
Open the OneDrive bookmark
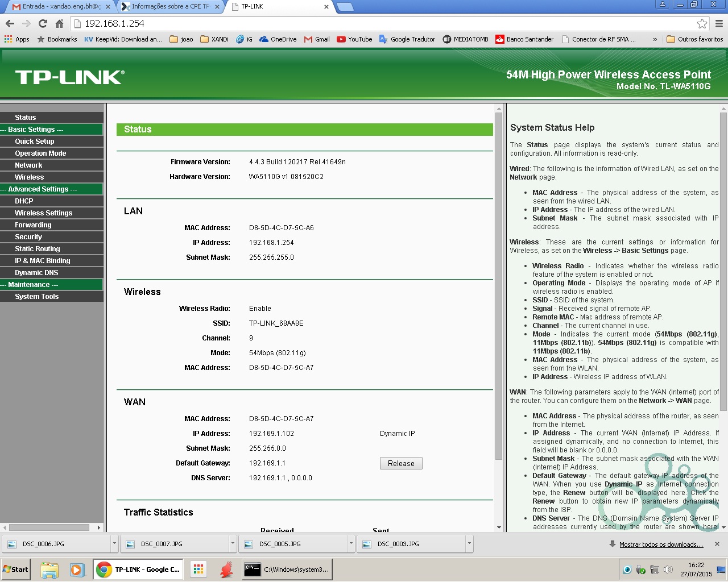(x=278, y=39)
